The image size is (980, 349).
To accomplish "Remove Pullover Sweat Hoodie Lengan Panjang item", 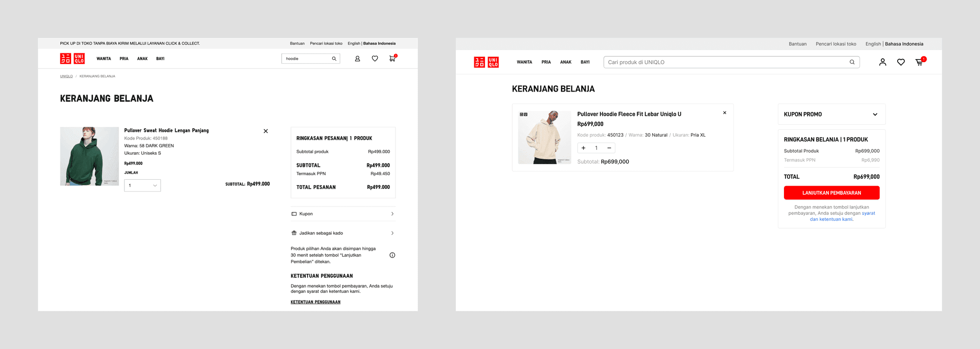I will 266,131.
